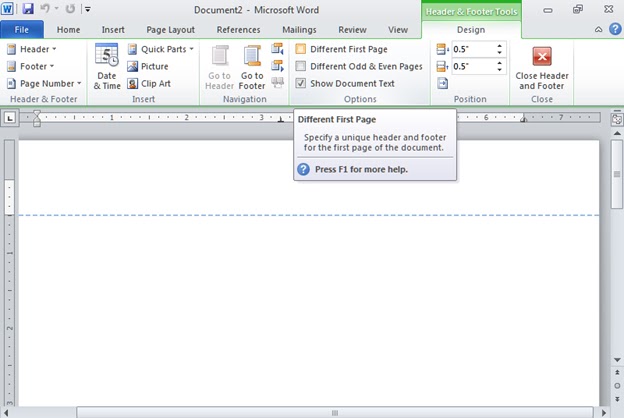Open the File tab

pos(21,30)
